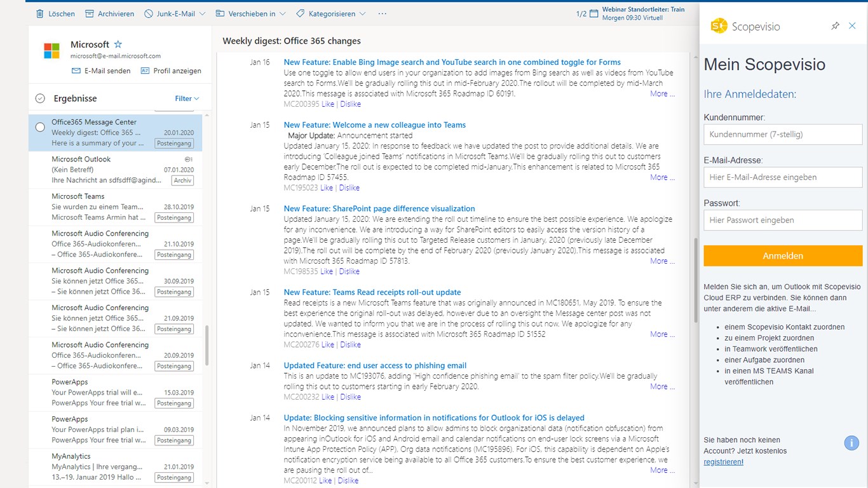The height and width of the screenshot is (488, 868).
Task: Open 'Blocking sensitive information in notifications' link
Action: pos(434,417)
